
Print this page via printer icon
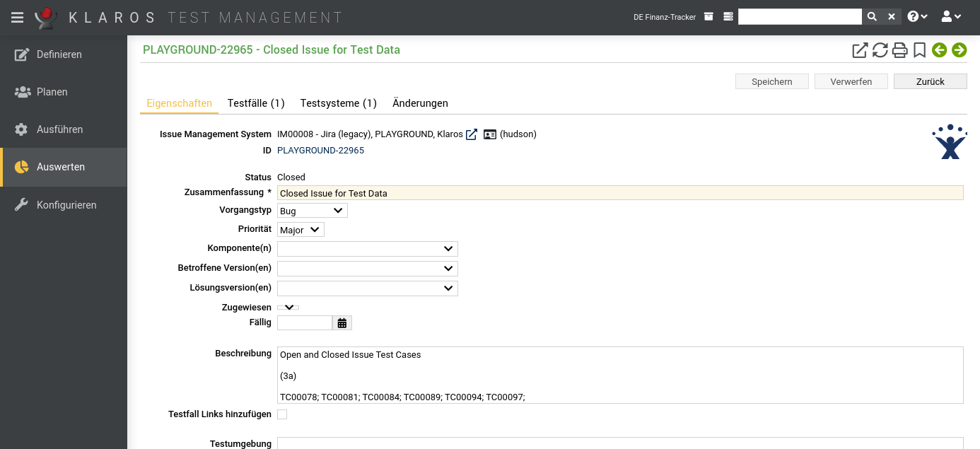899,50
